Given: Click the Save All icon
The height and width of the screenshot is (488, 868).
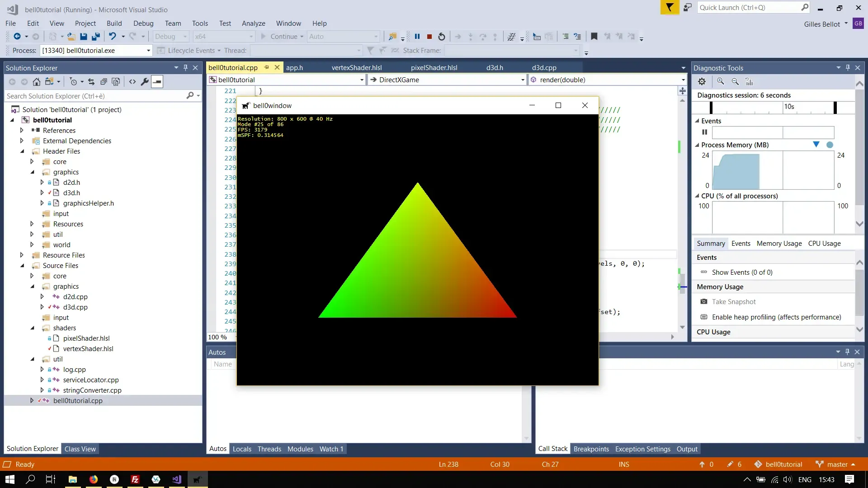Looking at the screenshot, I should click(96, 37).
